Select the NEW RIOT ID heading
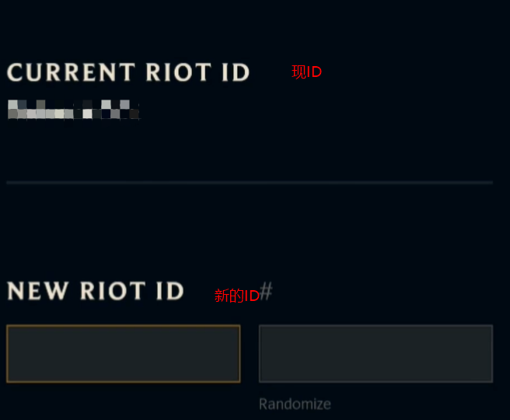Screen dimensions: 510x420 pyautogui.click(x=95, y=292)
